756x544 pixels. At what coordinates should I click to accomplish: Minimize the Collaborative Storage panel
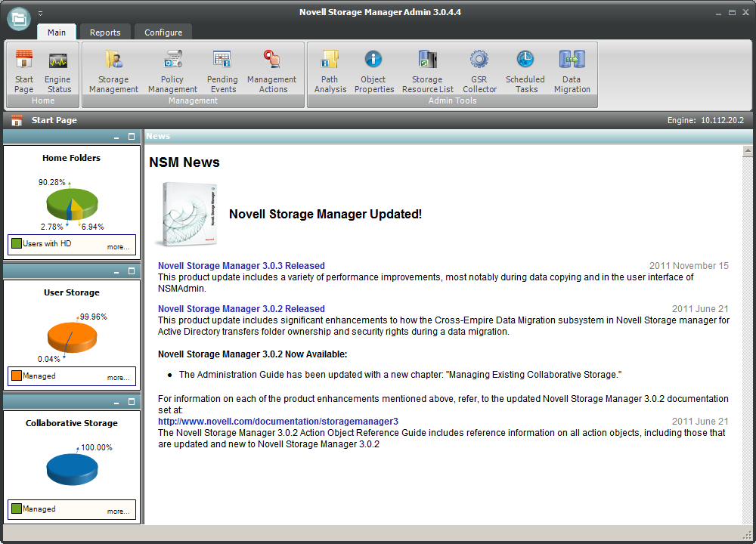pos(116,402)
